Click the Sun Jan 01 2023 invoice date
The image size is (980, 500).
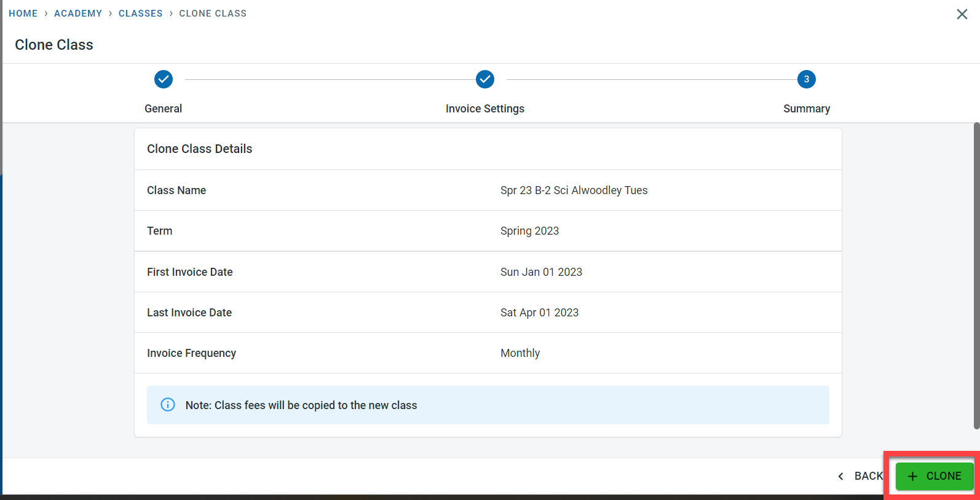[x=541, y=272]
